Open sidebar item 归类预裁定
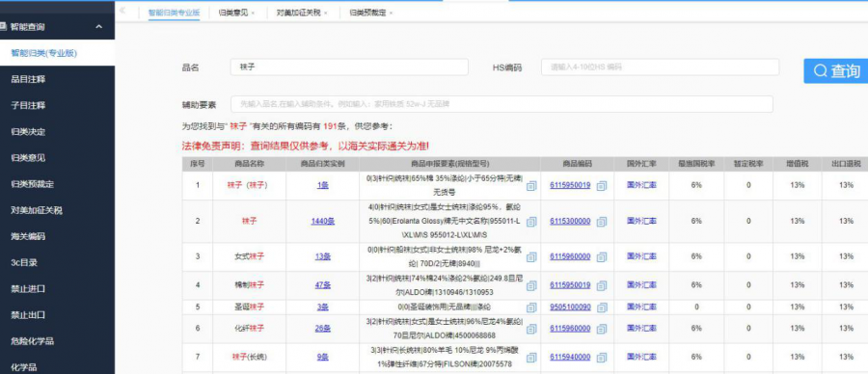868x374 pixels. pyautogui.click(x=57, y=184)
